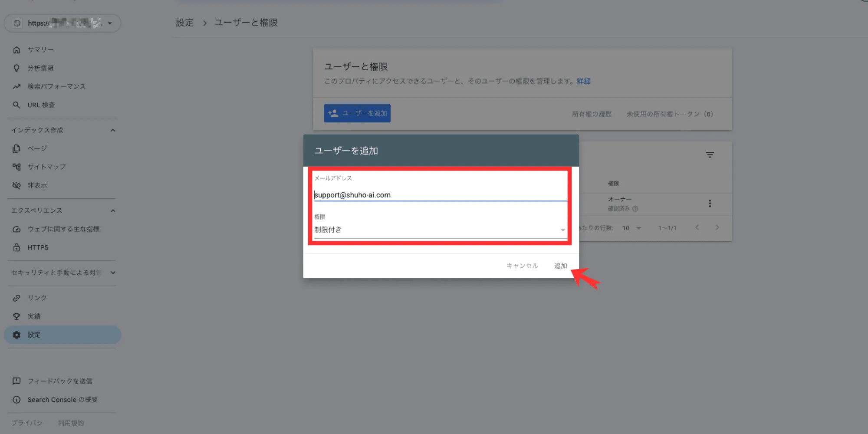The width and height of the screenshot is (868, 434).
Task: Click the blue ユーザーを追加 button
Action: 357,113
